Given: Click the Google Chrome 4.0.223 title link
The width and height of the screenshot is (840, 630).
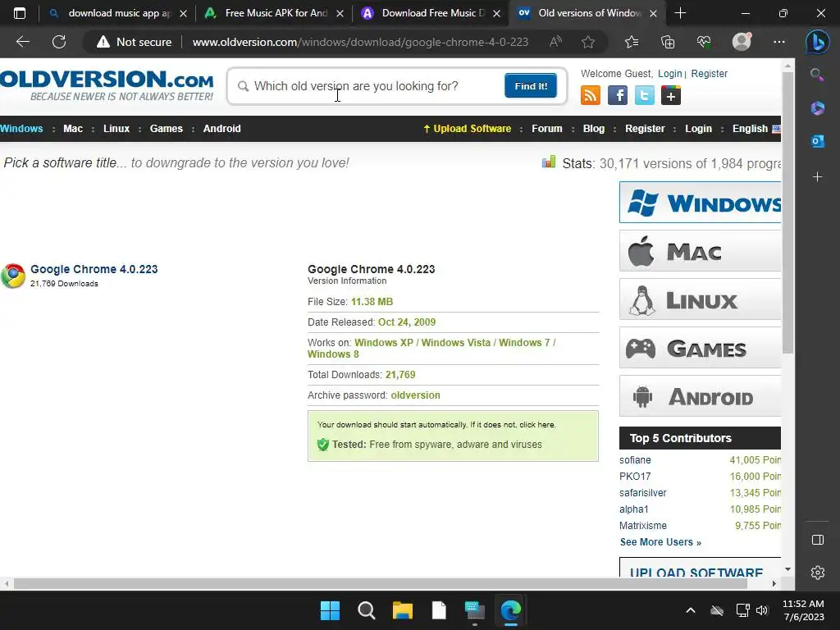Looking at the screenshot, I should (94, 269).
